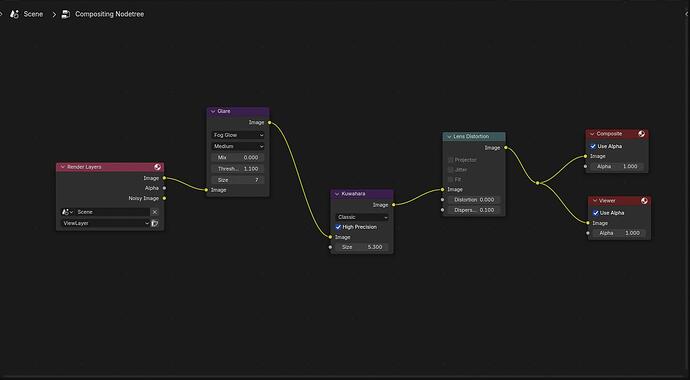Click the Kuwahara Image input socket

click(330, 237)
